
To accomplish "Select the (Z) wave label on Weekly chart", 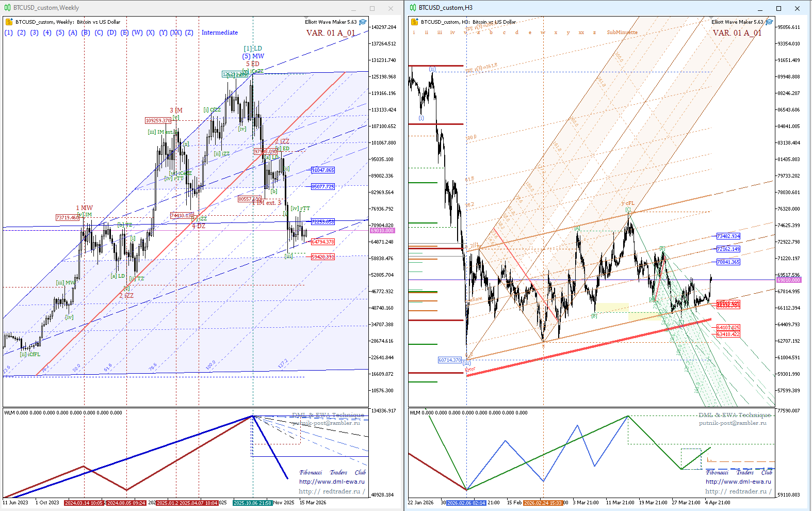I will tap(189, 33).
